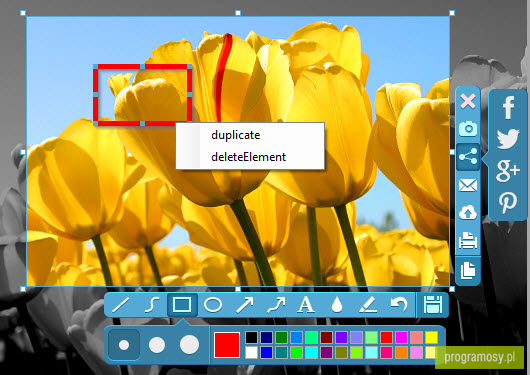Share on Google Plus

[508, 171]
